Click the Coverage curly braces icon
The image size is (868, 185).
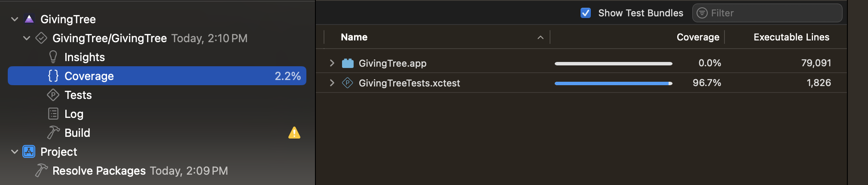coord(53,76)
